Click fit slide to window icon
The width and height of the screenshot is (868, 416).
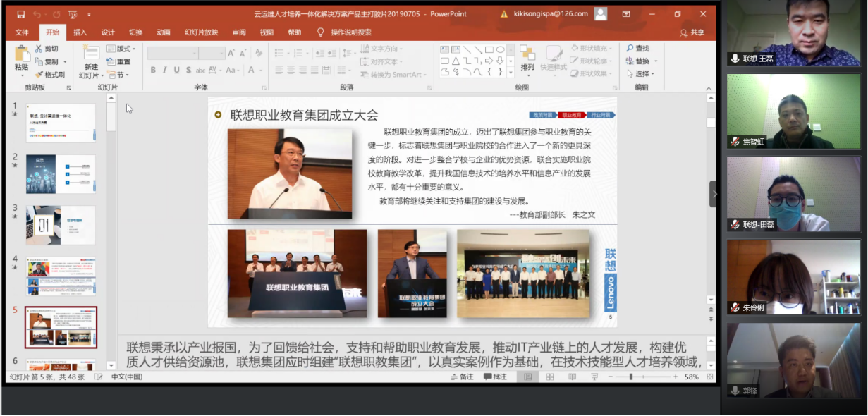pyautogui.click(x=709, y=377)
